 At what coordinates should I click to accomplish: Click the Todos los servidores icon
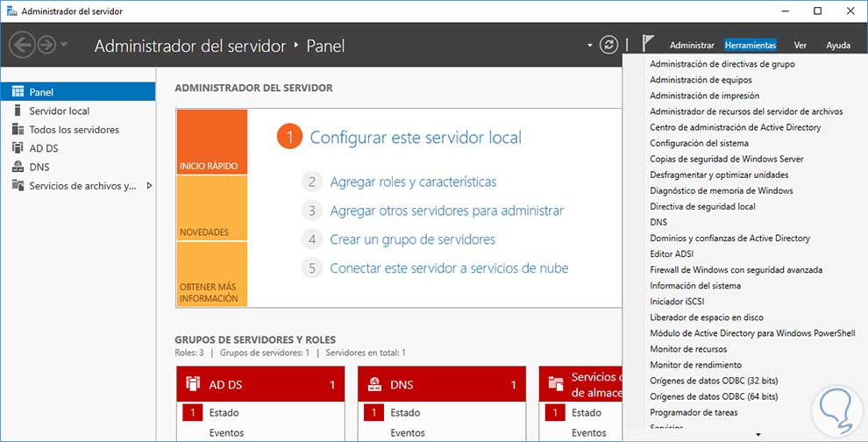tap(18, 129)
